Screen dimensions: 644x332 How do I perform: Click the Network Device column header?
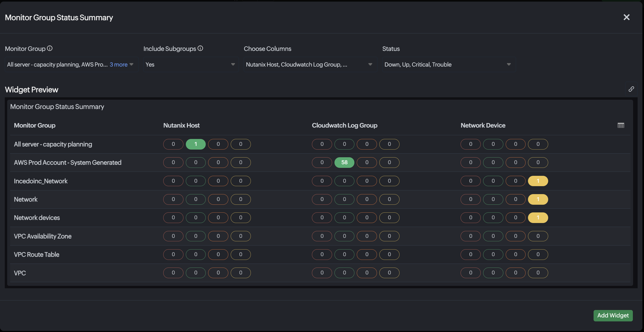(x=483, y=125)
